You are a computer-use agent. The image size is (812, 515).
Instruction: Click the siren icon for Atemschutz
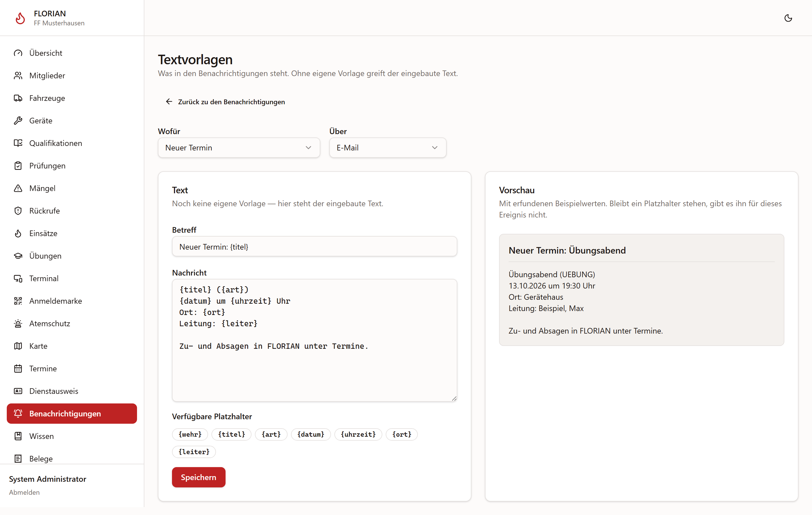[x=18, y=323]
